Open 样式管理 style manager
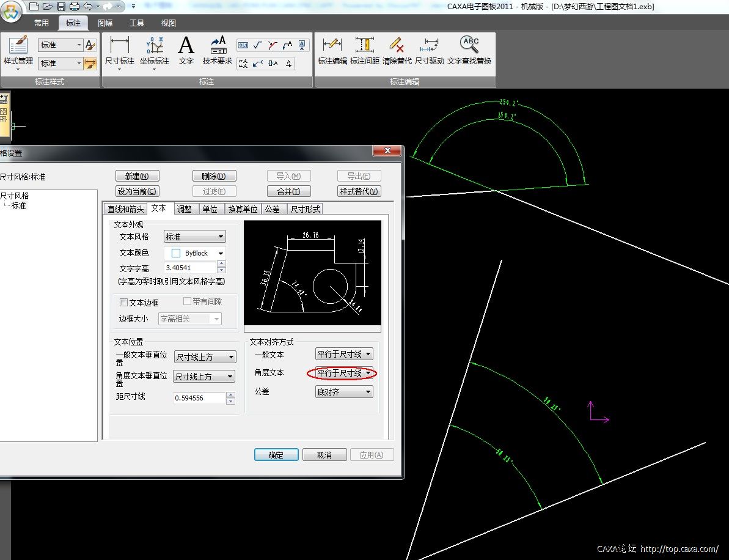The height and width of the screenshot is (560, 729). (x=18, y=52)
